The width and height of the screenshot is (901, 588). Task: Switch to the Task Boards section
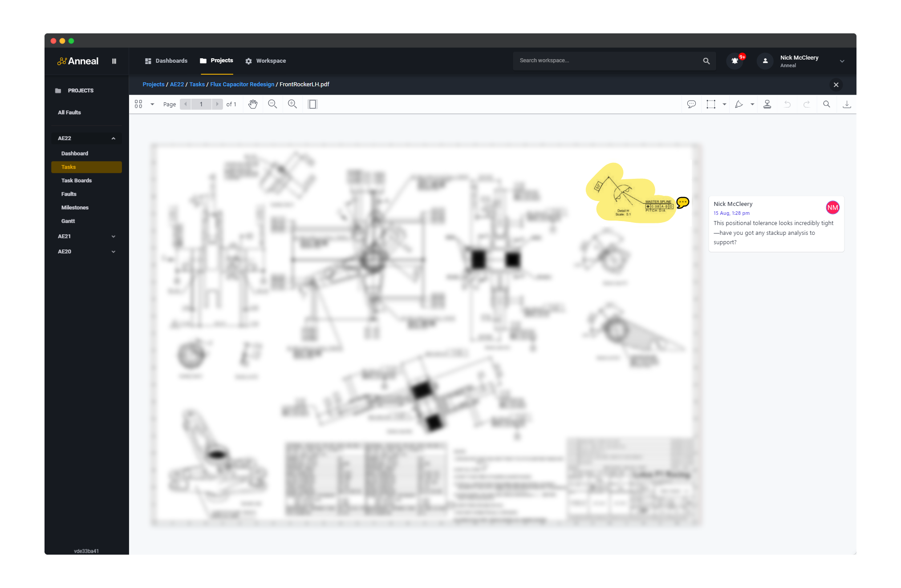click(x=76, y=180)
